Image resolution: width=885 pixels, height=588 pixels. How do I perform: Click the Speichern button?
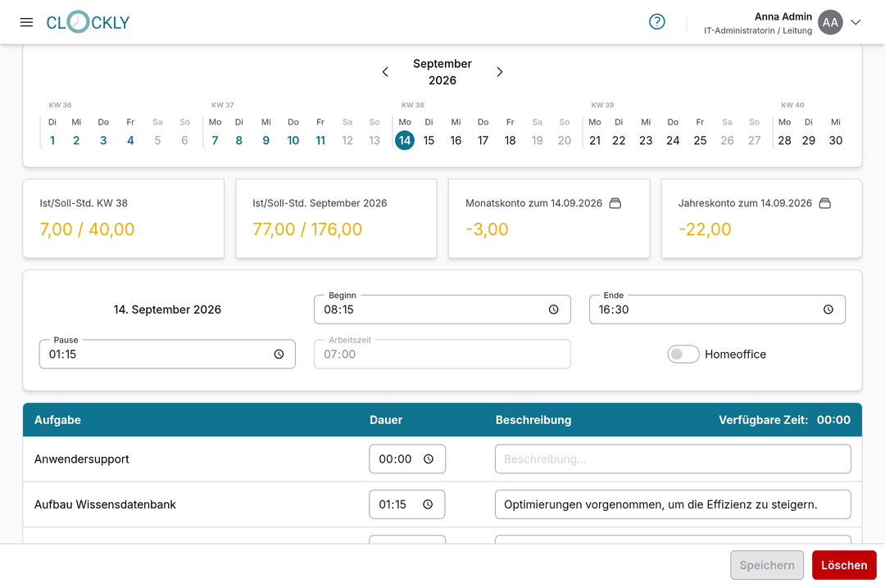[x=766, y=565]
